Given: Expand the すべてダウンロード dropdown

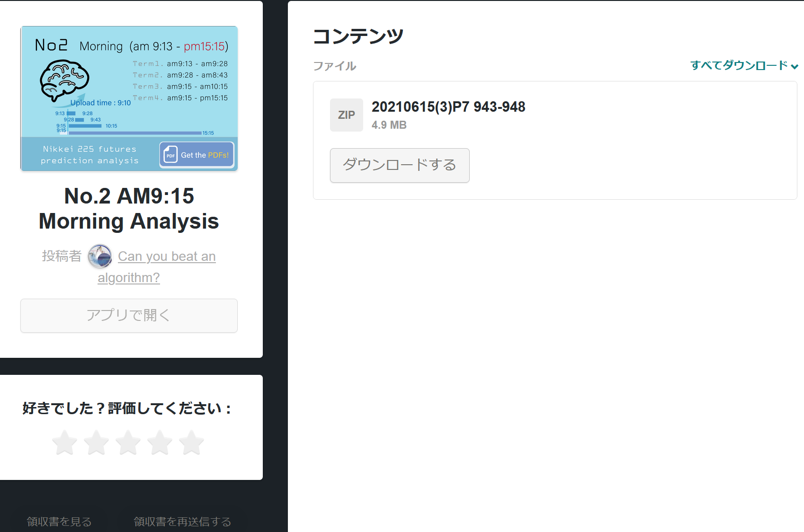Looking at the screenshot, I should click(x=739, y=65).
